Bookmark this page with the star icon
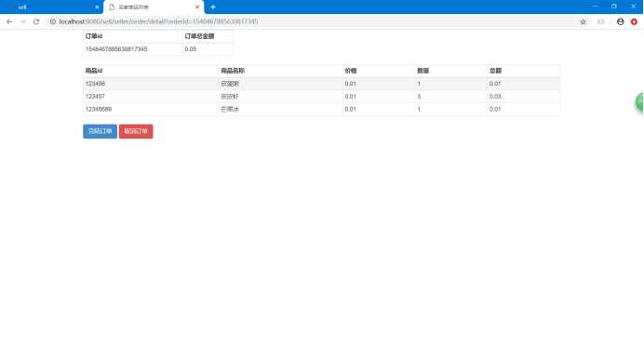The width and height of the screenshot is (644, 345). pos(583,21)
